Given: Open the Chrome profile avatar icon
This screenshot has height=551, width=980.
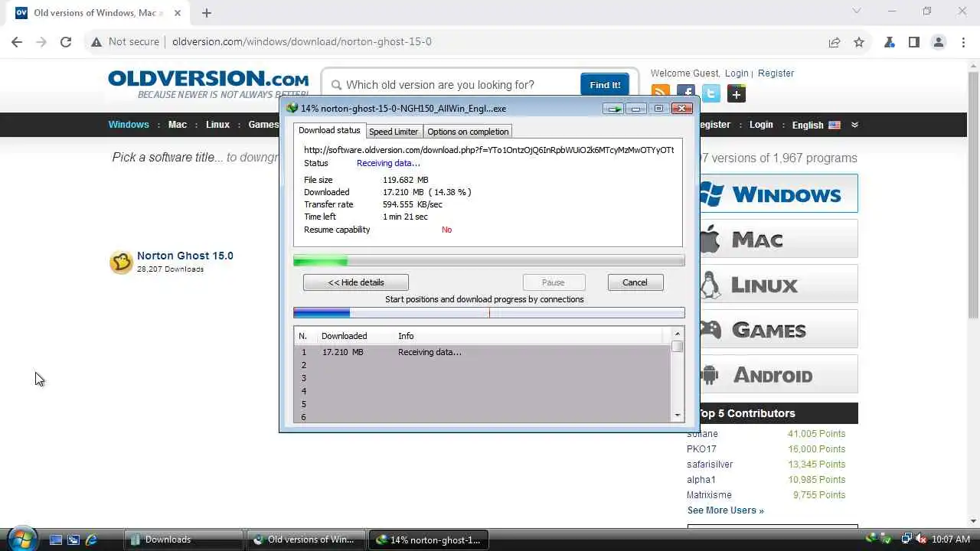Looking at the screenshot, I should coord(939,42).
